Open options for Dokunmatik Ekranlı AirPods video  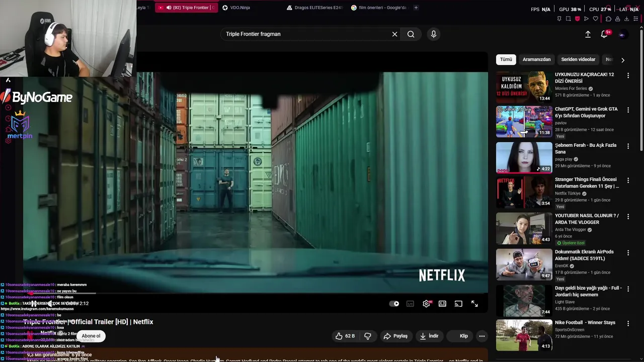coord(628,252)
